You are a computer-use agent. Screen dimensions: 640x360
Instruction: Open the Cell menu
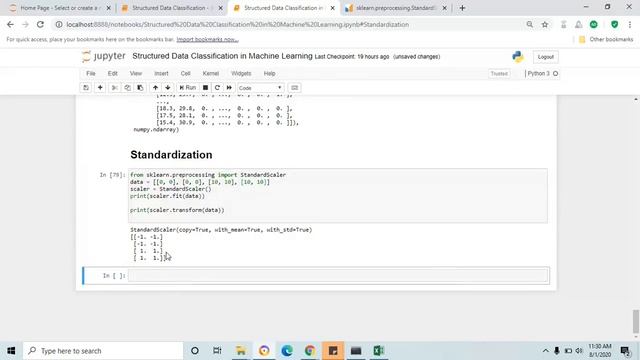point(185,73)
